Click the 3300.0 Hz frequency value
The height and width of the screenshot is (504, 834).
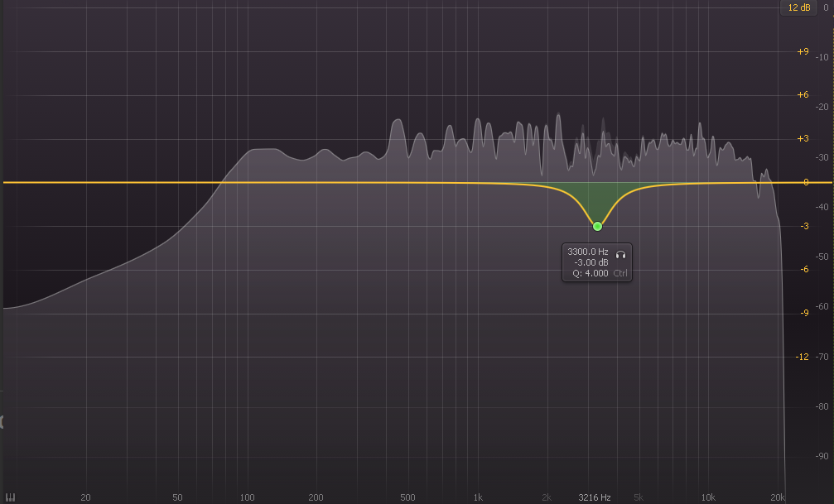[587, 252]
